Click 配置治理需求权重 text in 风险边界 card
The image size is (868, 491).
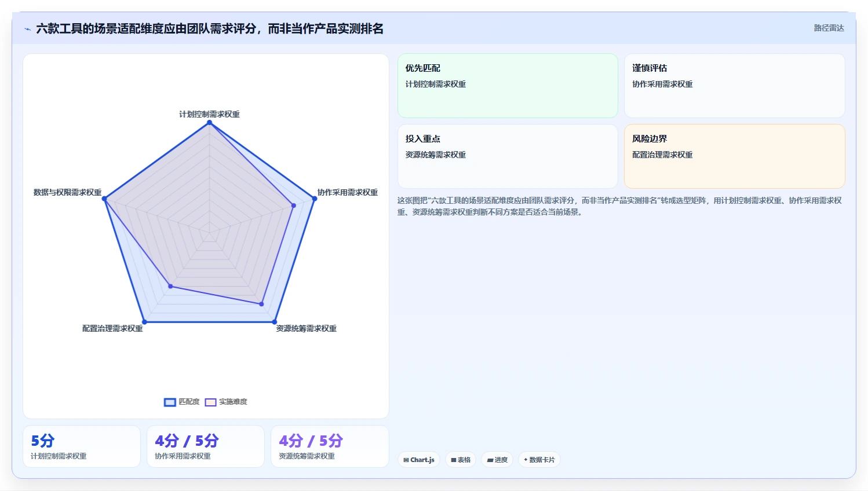[662, 155]
